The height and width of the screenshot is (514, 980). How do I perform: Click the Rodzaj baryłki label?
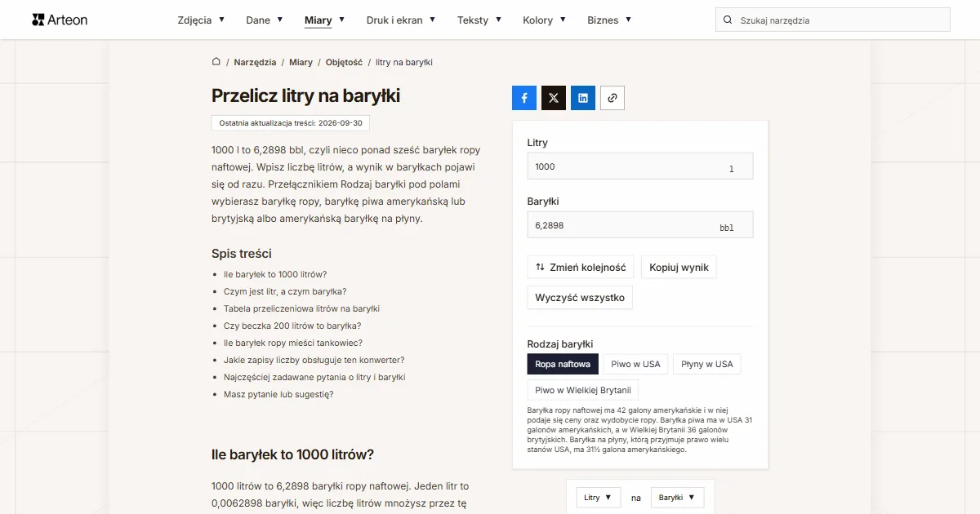(560, 343)
